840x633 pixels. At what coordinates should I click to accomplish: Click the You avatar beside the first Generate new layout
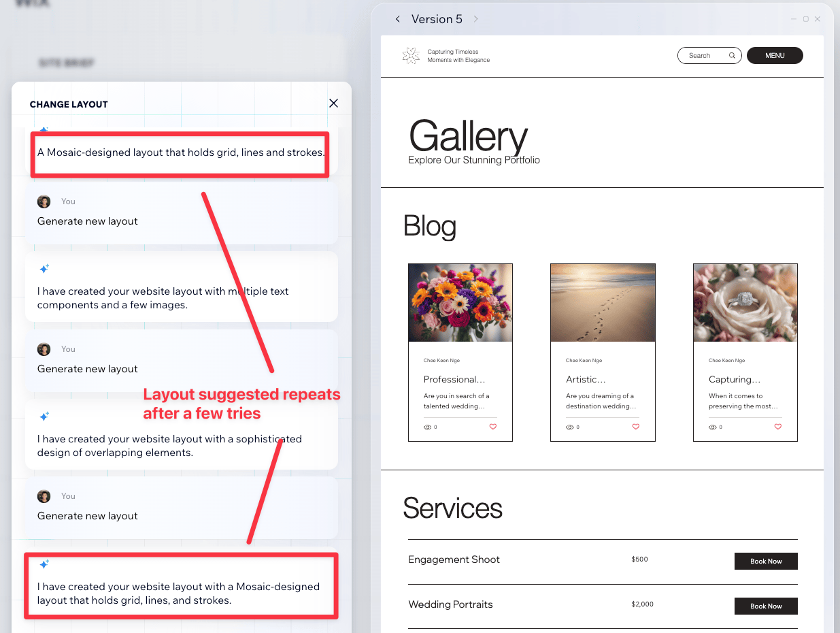pos(44,201)
